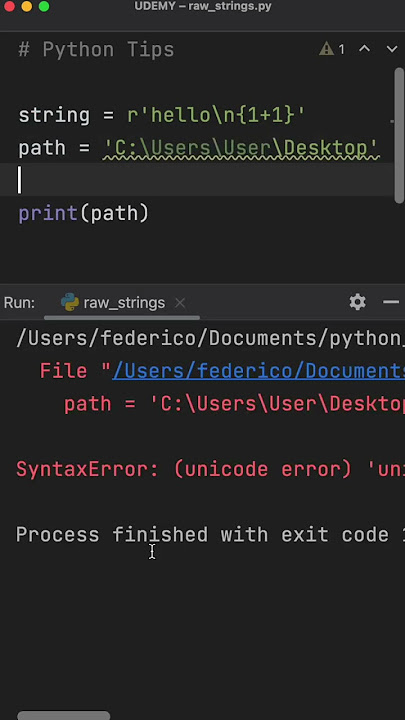Click the Run: panel label
Screen dimensions: 405x720
click(19, 303)
